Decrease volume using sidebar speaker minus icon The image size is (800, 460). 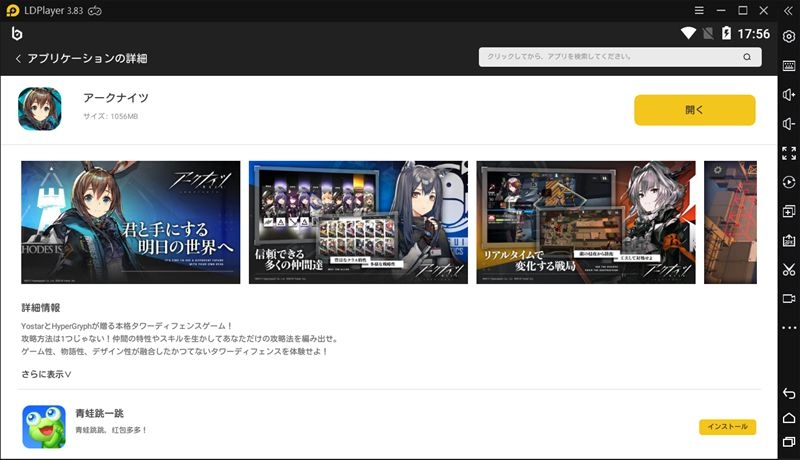[x=789, y=123]
